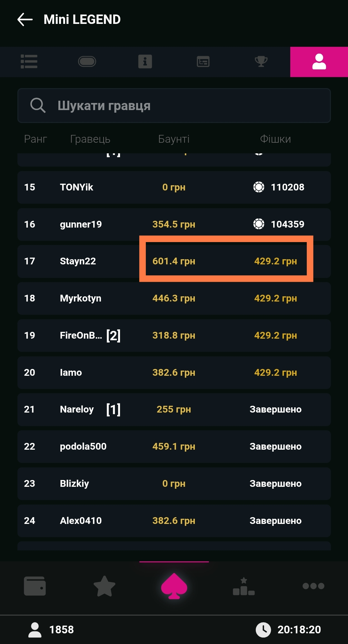This screenshot has width=348, height=644.
Task: Open the chip/table tab icon
Action: [x=87, y=62]
